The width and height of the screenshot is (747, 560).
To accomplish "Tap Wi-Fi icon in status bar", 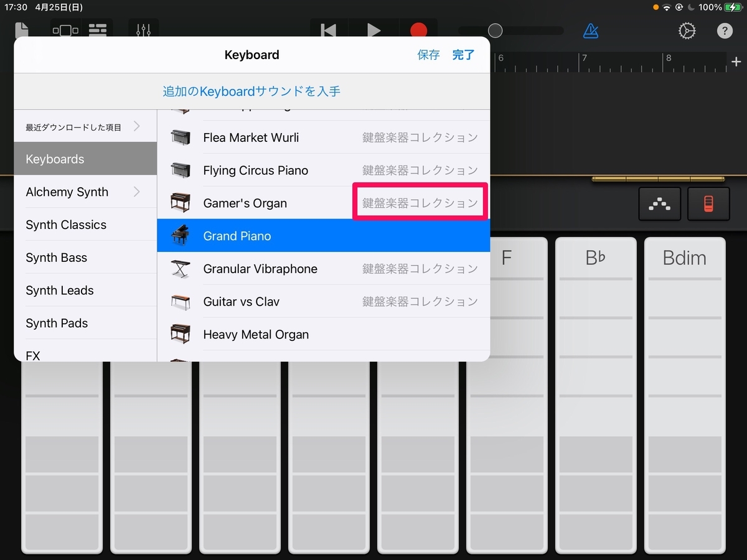I will pyautogui.click(x=667, y=7).
